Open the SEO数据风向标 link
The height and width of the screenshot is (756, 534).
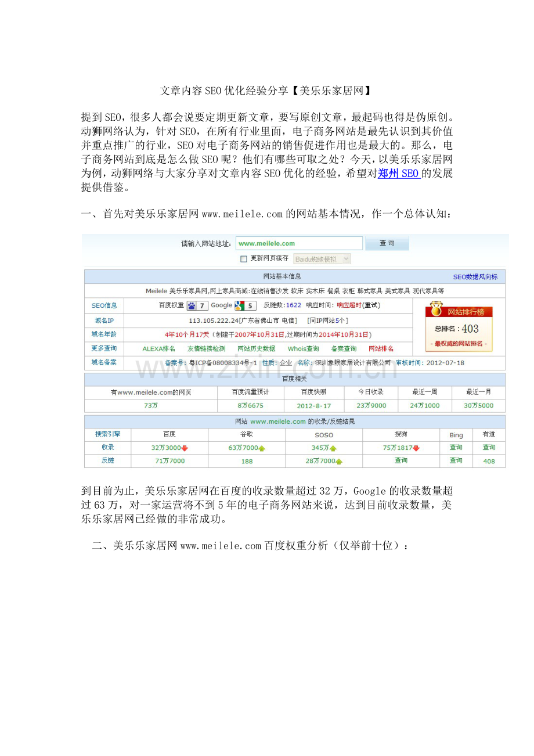coord(475,277)
